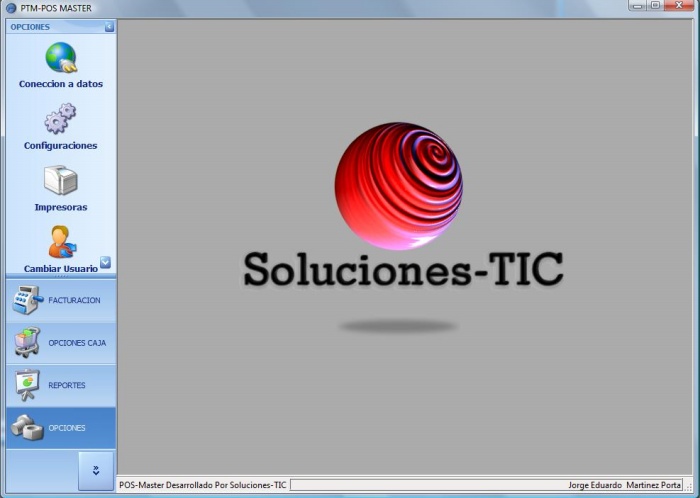This screenshot has height=498, width=700.
Task: Click status text POS-Master Desarrollado Por Soluciones-TIC
Action: [x=203, y=485]
